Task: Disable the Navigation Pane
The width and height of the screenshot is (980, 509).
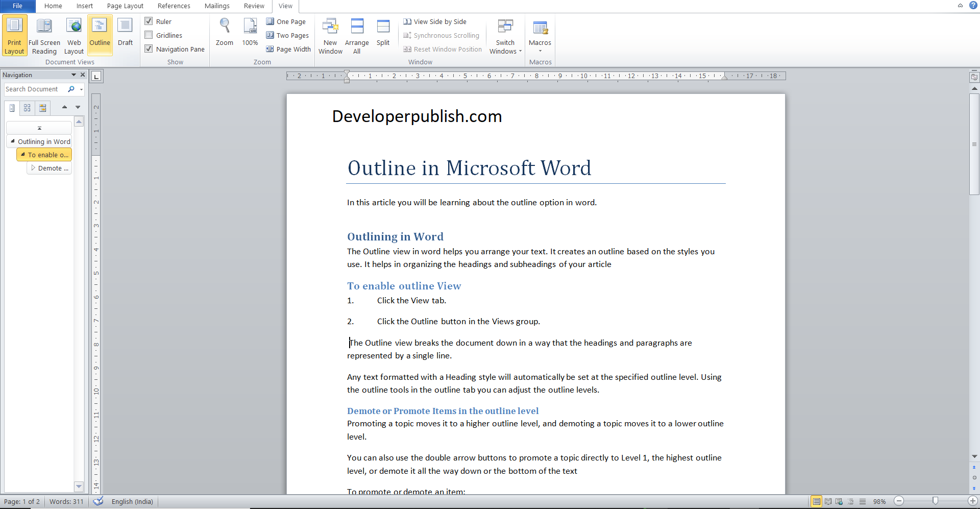Action: click(x=149, y=49)
